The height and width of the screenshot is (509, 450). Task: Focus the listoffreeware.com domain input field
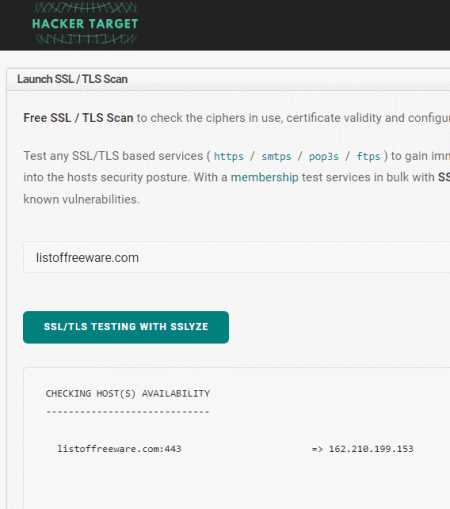tap(236, 258)
